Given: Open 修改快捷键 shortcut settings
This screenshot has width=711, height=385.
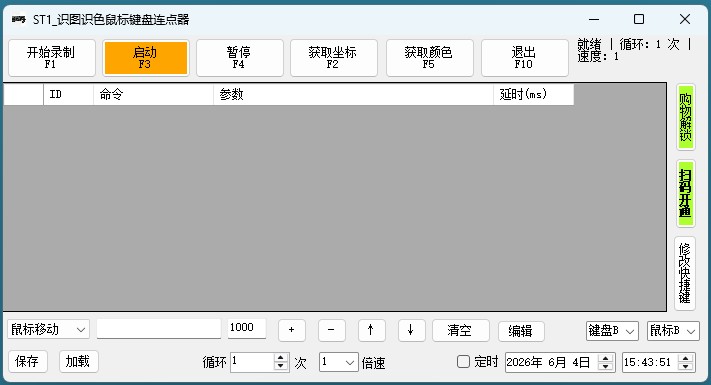Looking at the screenshot, I should click(x=685, y=273).
